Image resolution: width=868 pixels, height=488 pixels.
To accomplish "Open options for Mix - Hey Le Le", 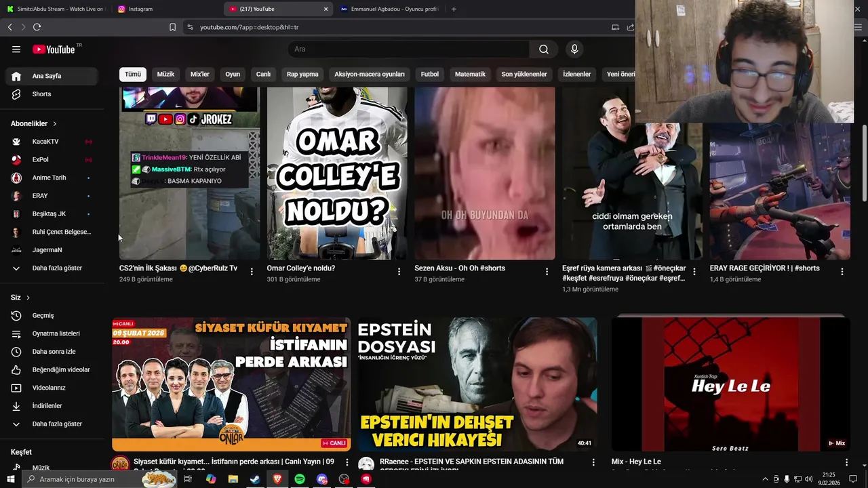I will pyautogui.click(x=846, y=462).
